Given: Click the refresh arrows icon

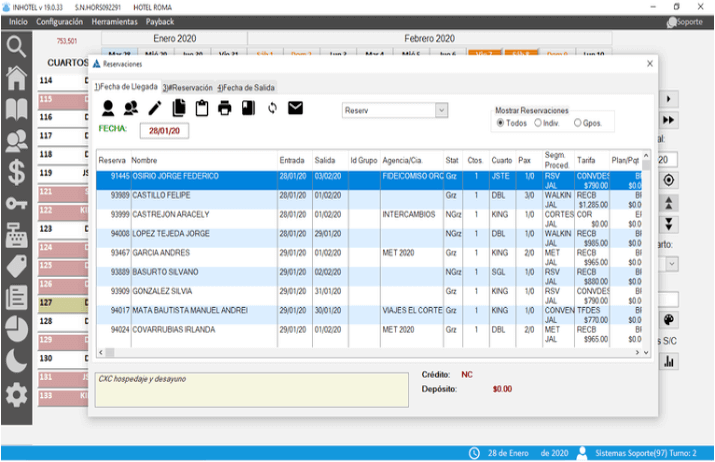Looking at the screenshot, I should [272, 108].
